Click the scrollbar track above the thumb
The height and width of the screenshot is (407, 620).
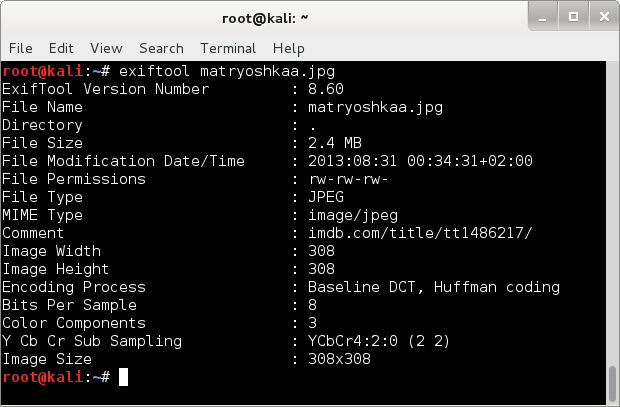pyautogui.click(x=612, y=214)
